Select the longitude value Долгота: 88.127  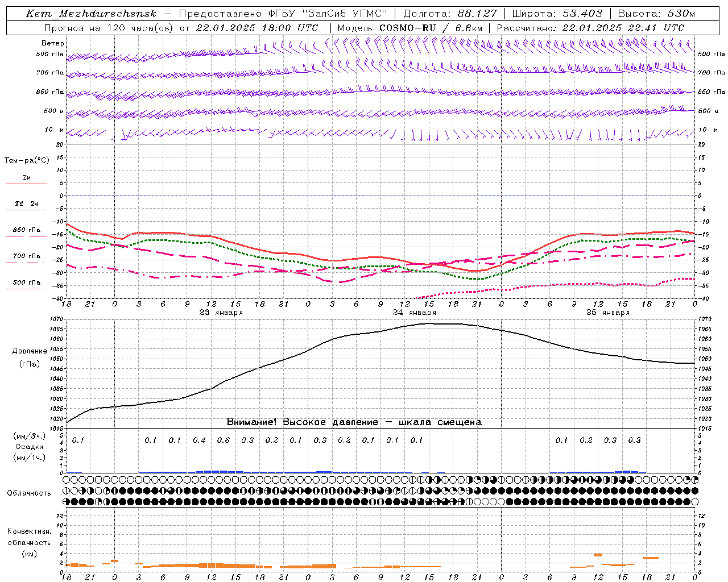point(450,14)
